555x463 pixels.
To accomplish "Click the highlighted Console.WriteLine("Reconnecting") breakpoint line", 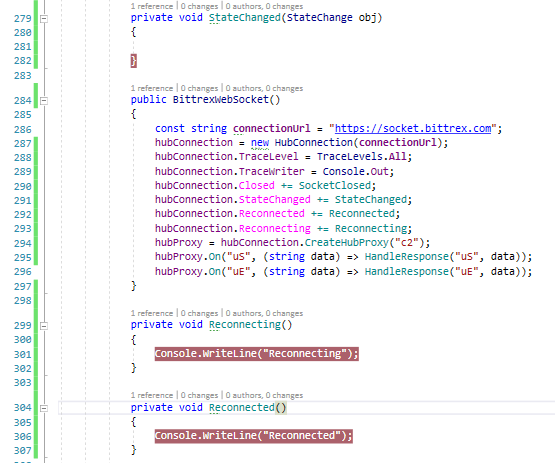I will pos(257,354).
